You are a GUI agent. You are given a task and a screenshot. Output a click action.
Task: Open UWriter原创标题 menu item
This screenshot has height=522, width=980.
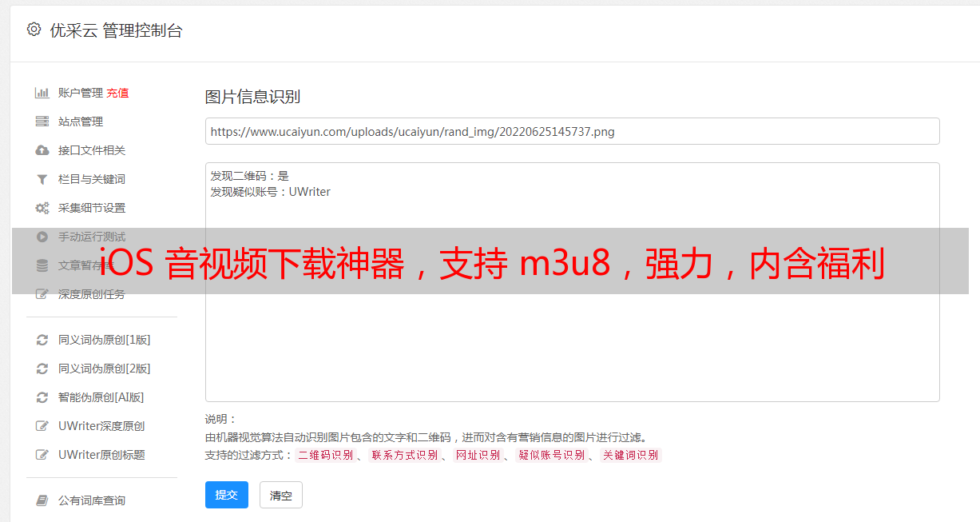pyautogui.click(x=101, y=455)
